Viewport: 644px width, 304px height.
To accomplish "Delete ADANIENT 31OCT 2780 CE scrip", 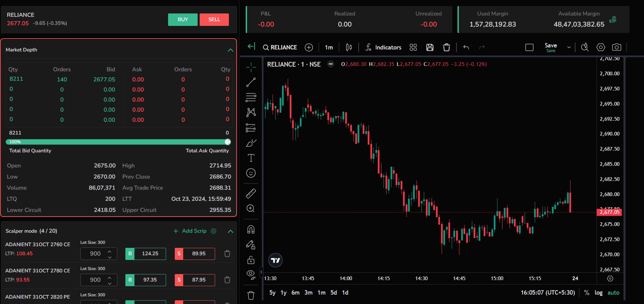I will point(227,280).
